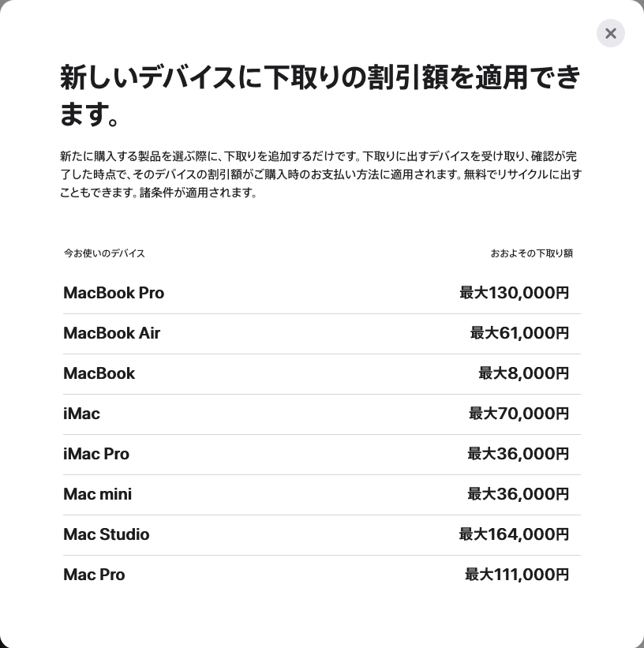
Task: Click the 今お使いのデバイス column header
Action: [x=104, y=253]
